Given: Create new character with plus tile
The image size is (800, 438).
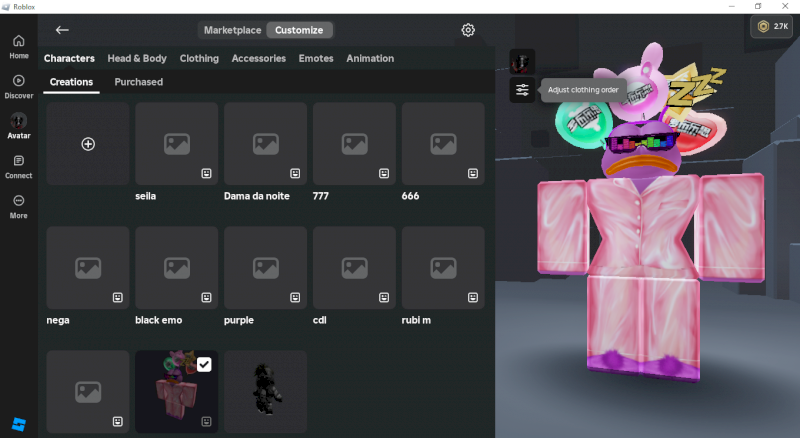Looking at the screenshot, I should tap(88, 144).
